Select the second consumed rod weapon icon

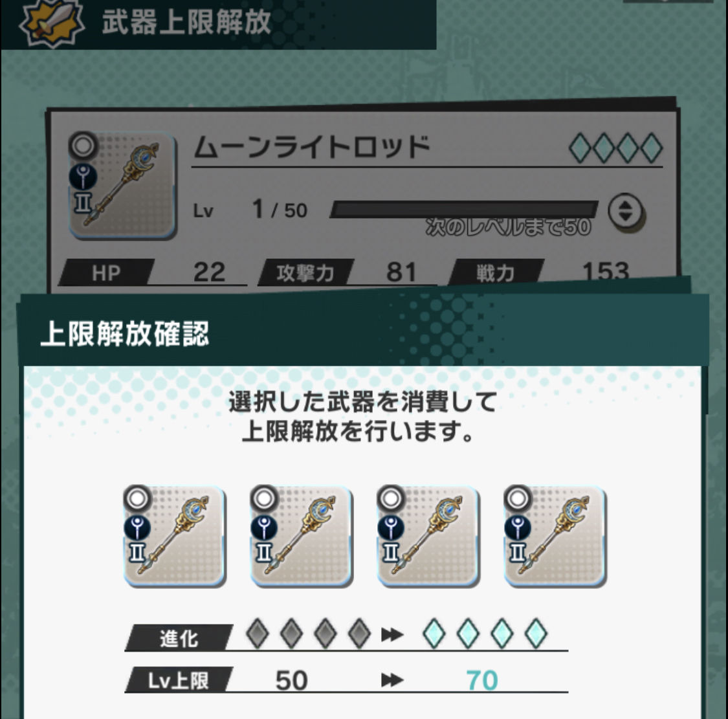pyautogui.click(x=302, y=536)
